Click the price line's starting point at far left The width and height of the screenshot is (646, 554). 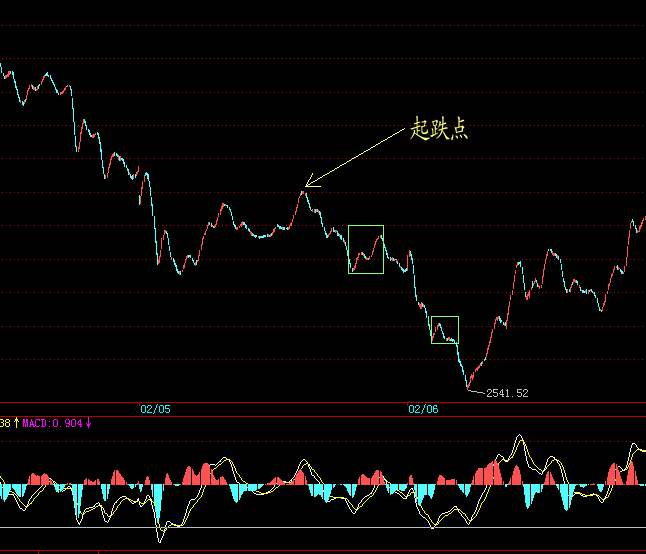(x=2, y=66)
